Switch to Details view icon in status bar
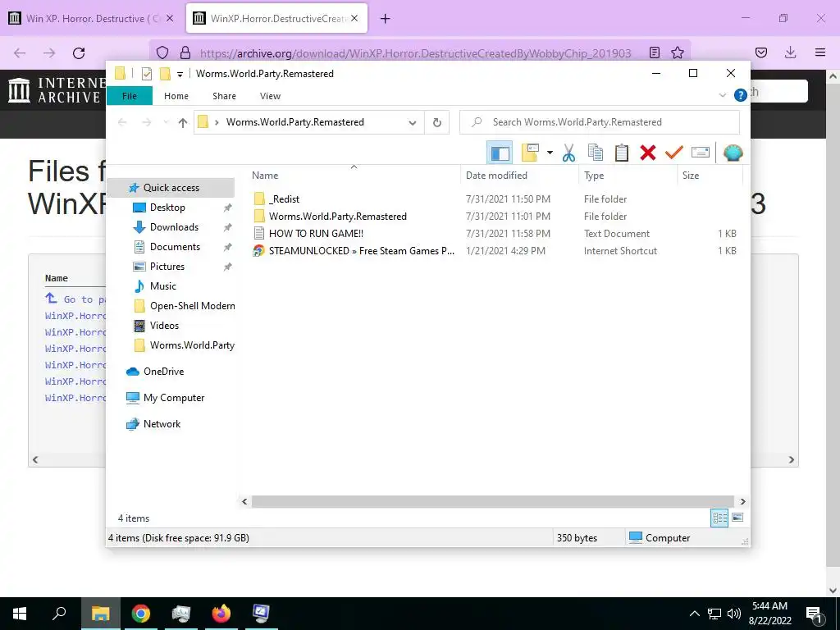The height and width of the screenshot is (630, 840). click(x=719, y=518)
